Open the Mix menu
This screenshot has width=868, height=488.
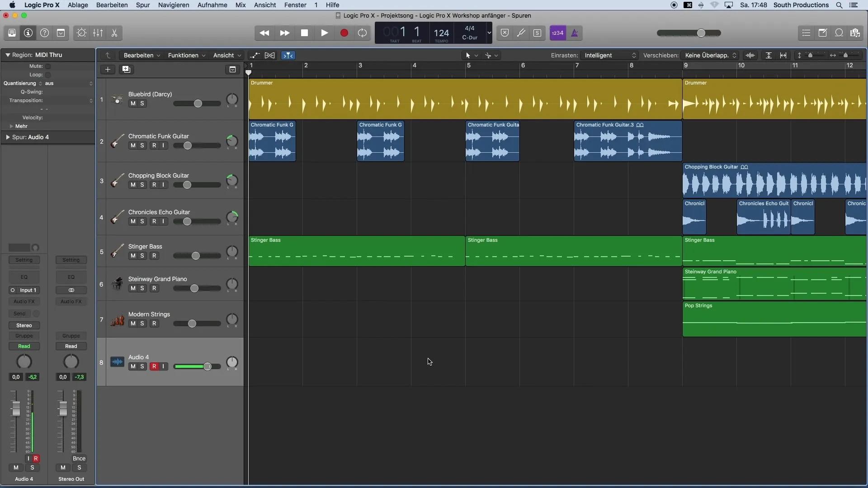(x=241, y=5)
